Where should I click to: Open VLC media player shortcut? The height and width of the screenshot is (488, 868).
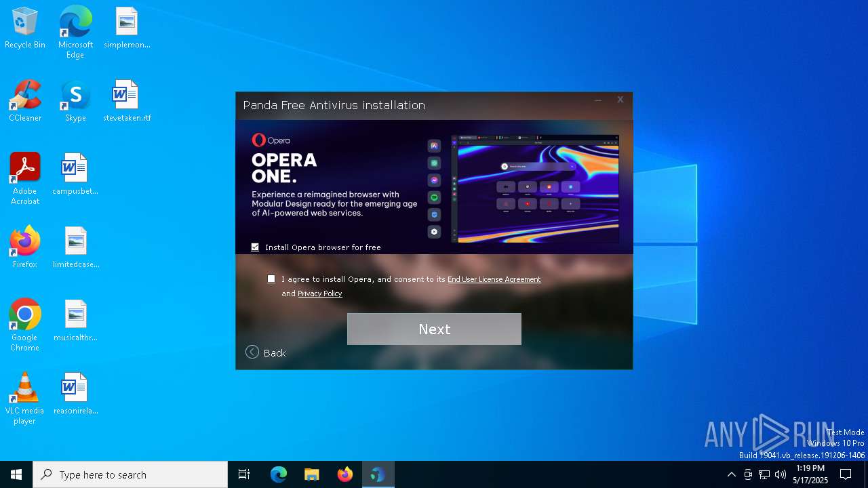tap(25, 399)
